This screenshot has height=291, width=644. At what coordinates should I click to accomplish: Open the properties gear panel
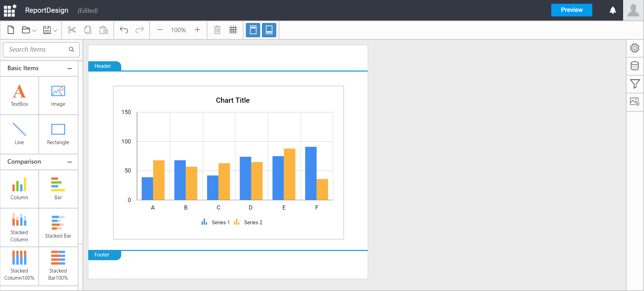[634, 48]
